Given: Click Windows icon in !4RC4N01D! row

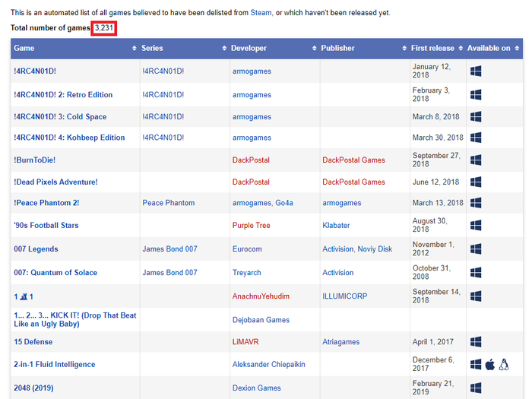Looking at the screenshot, I should [476, 71].
